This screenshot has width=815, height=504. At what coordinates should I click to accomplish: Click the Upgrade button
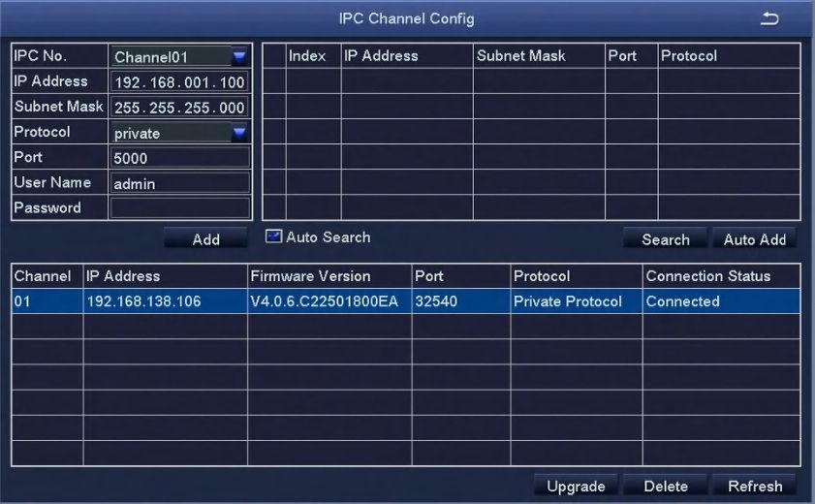point(576,487)
